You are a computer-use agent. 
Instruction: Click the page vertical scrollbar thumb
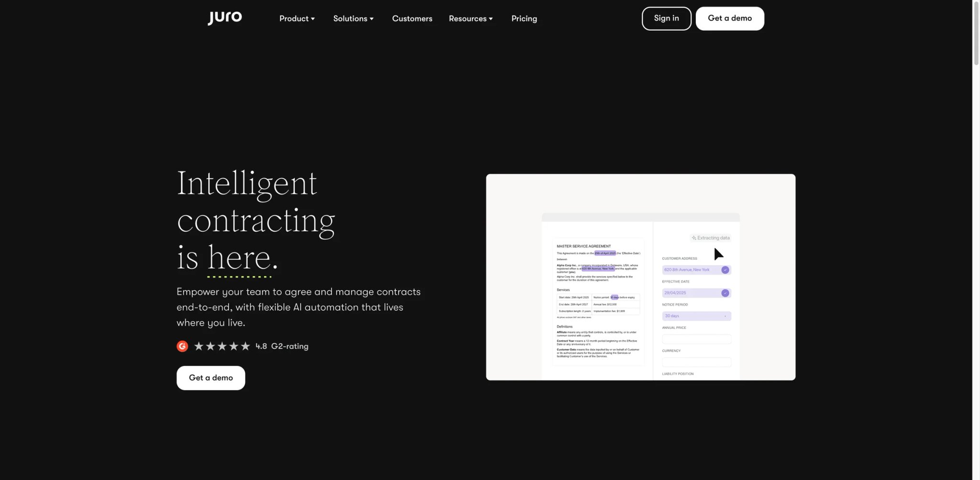click(x=976, y=33)
